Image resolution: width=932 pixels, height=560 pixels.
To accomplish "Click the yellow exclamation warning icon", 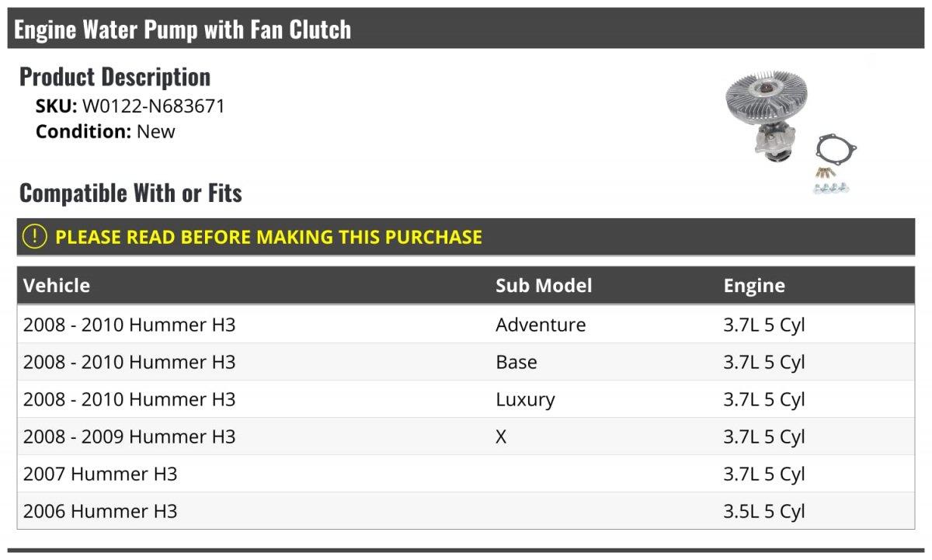I will coord(35,236).
